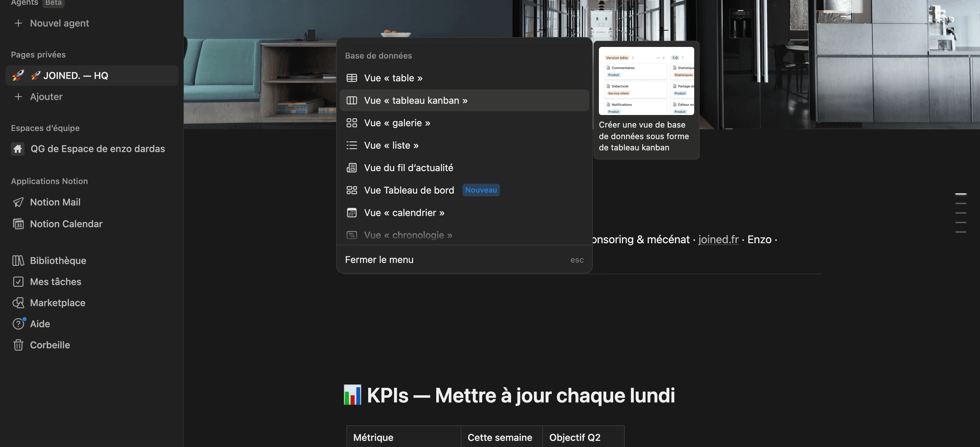Open the JOINED. — HQ page
980x447 pixels.
[75, 75]
